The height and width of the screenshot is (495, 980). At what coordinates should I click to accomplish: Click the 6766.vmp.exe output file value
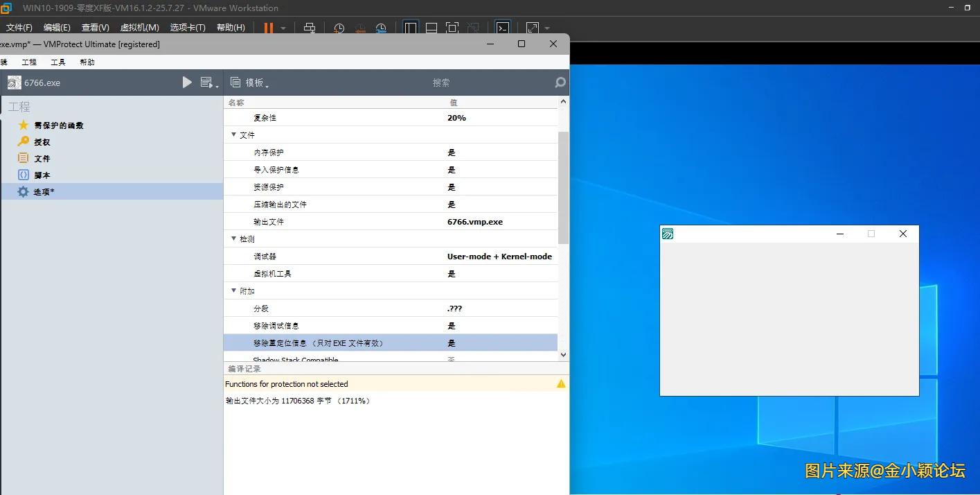pyautogui.click(x=475, y=221)
